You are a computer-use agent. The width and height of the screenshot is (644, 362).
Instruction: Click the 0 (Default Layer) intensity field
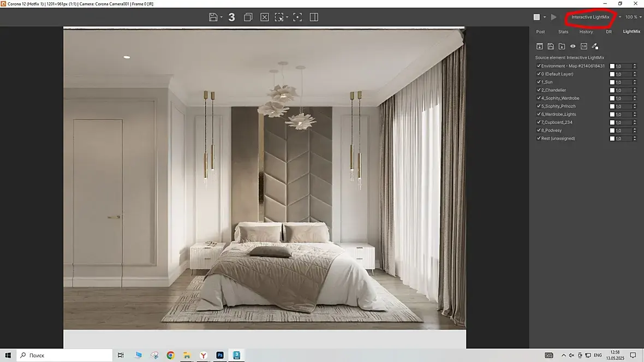point(623,74)
